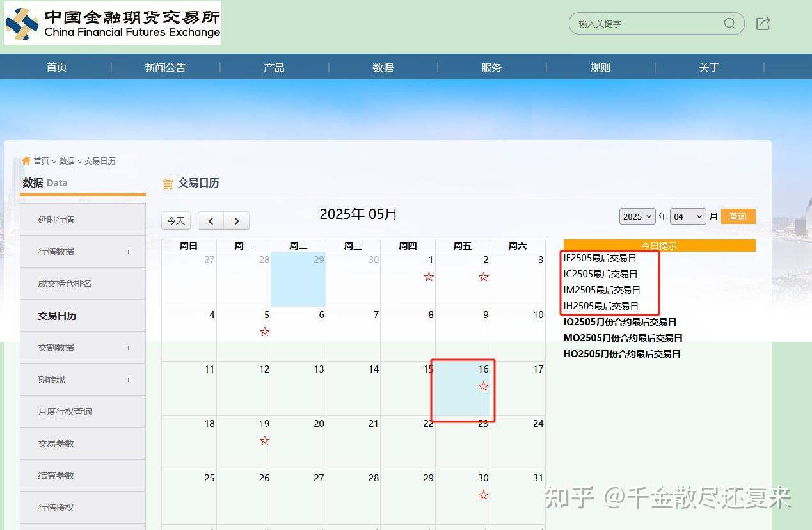This screenshot has height=530, width=812.
Task: Click the keyword search input field
Action: coord(646,24)
